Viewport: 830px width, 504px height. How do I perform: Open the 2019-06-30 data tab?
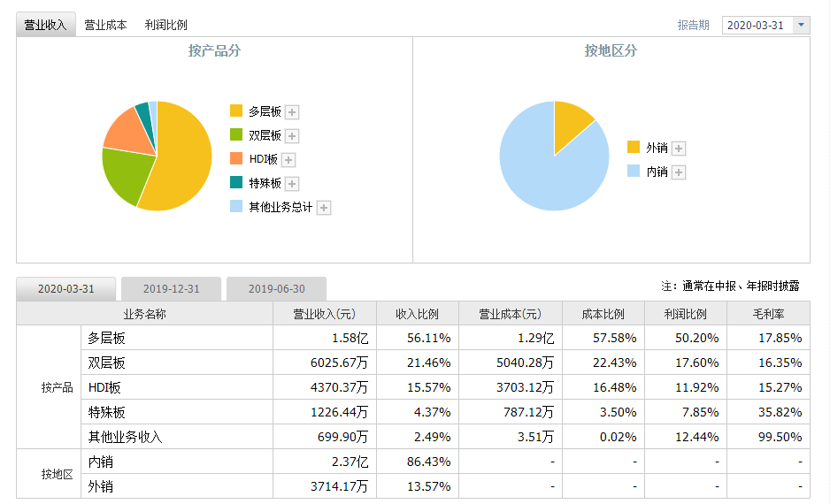click(276, 289)
